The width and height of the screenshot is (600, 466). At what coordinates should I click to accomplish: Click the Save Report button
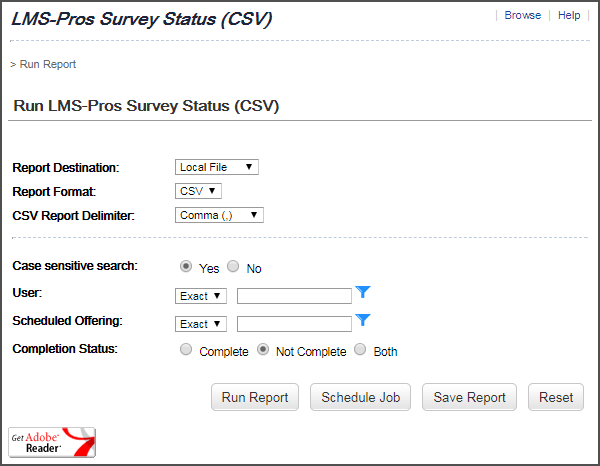[469, 397]
